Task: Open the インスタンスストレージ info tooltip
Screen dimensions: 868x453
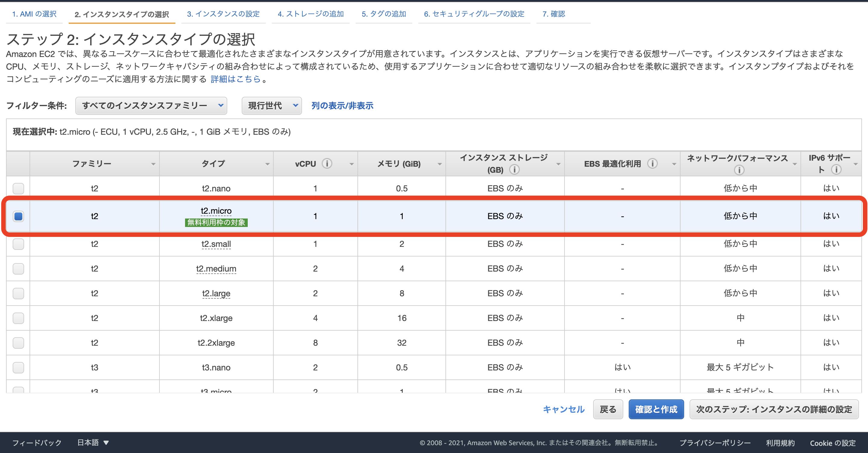Action: [x=515, y=170]
